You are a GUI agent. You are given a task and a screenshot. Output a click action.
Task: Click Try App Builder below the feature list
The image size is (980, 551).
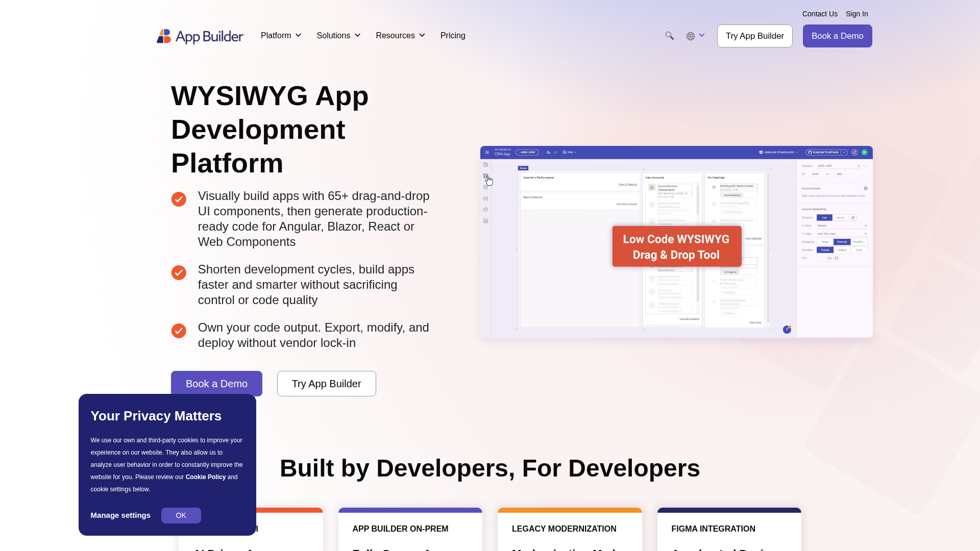[327, 384]
